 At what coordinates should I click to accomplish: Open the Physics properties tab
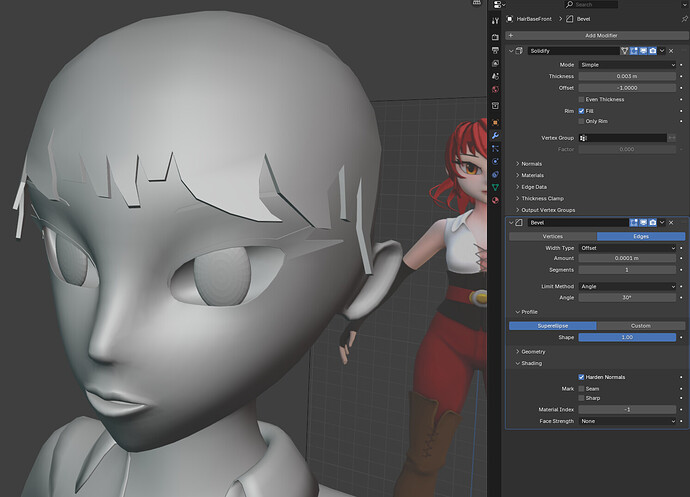tap(495, 161)
